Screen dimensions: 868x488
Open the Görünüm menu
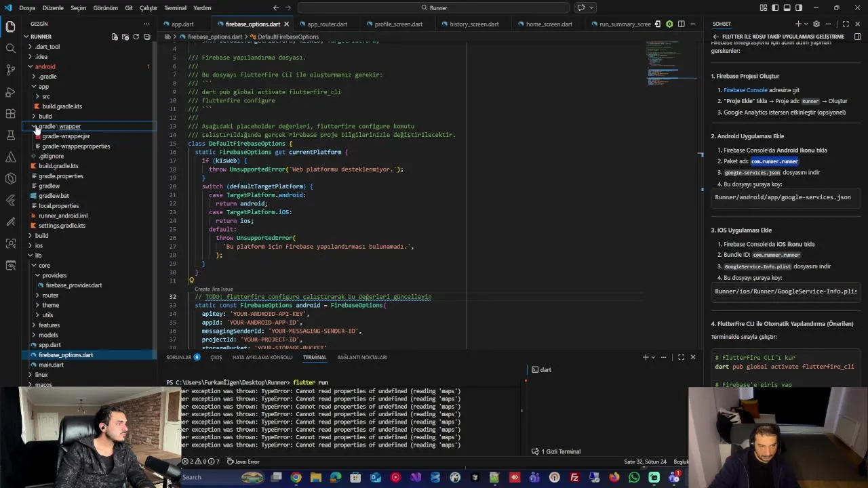click(x=105, y=8)
